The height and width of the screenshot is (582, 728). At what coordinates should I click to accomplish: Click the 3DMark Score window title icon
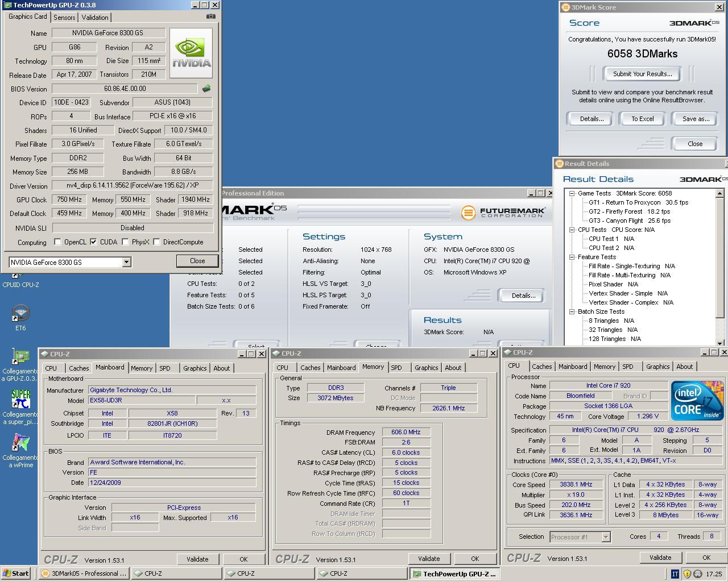pyautogui.click(x=565, y=7)
